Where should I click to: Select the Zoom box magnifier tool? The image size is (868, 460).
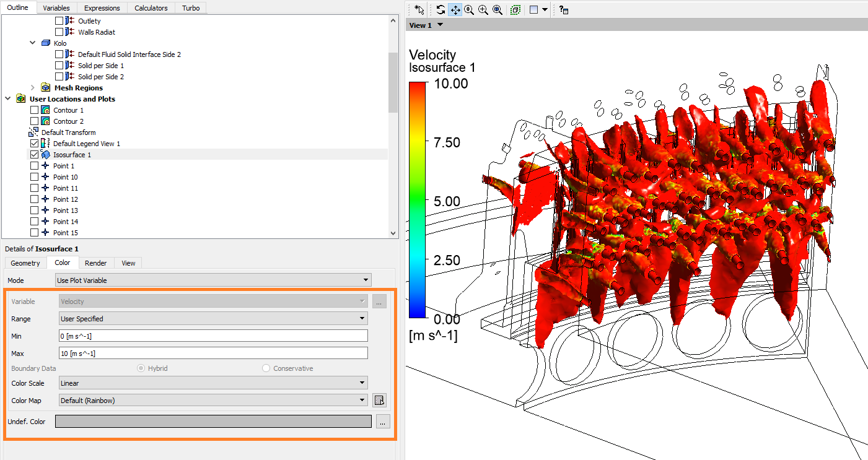(x=483, y=10)
